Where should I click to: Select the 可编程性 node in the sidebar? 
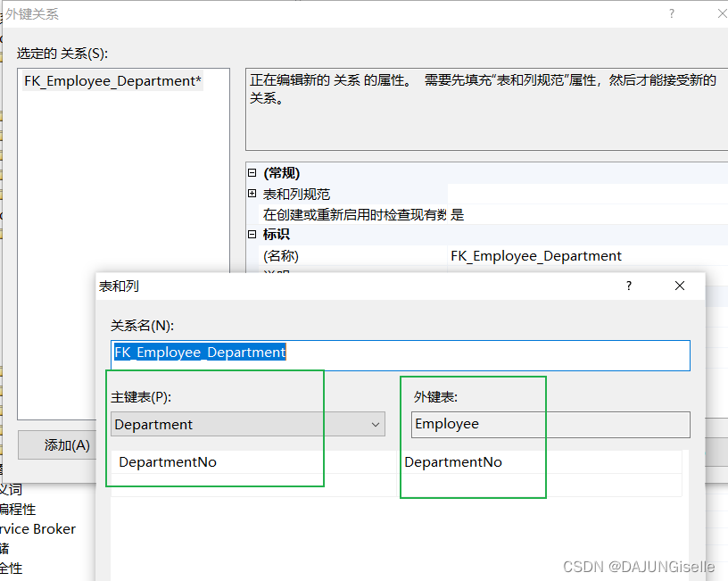click(x=18, y=510)
